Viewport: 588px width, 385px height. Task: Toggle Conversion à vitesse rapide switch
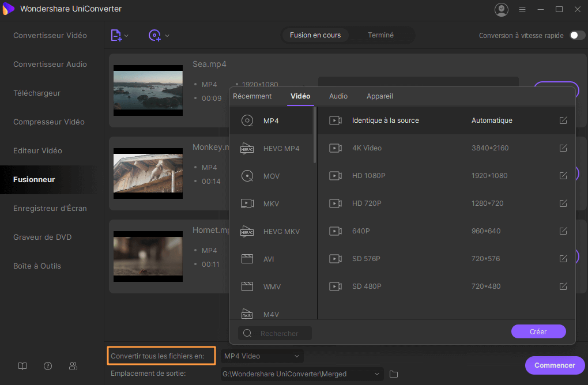577,35
